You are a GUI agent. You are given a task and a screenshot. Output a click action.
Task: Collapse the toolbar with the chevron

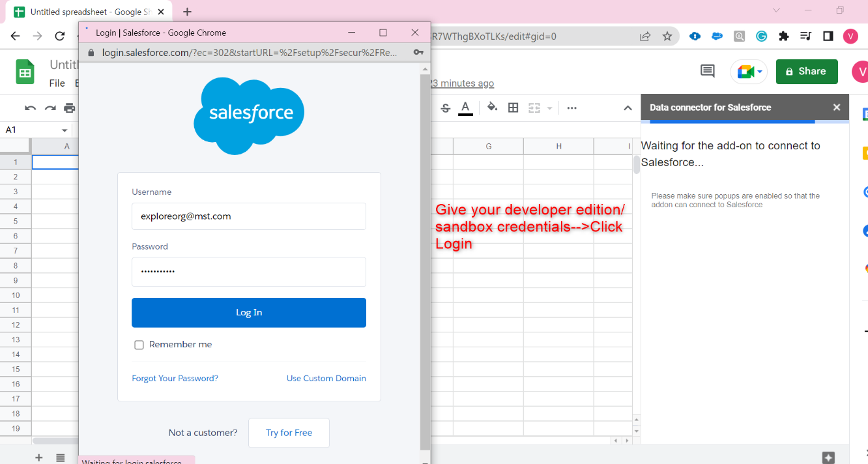627,108
